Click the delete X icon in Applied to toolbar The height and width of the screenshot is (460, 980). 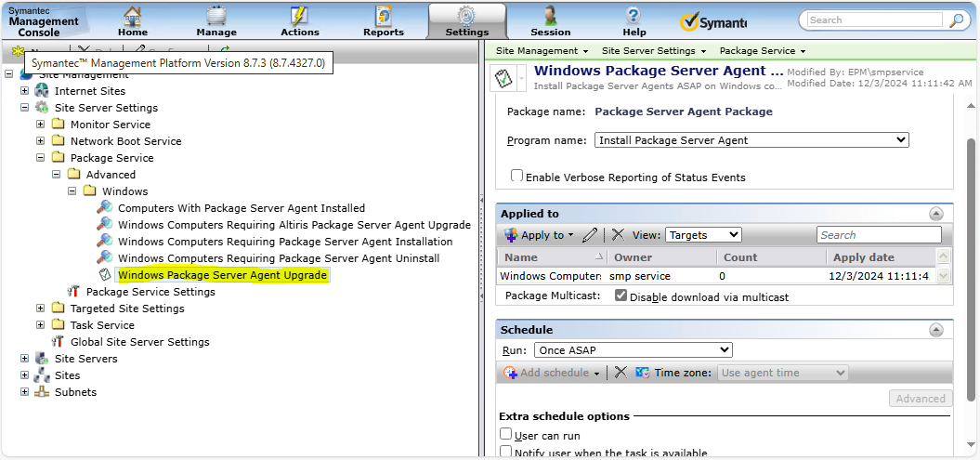618,235
